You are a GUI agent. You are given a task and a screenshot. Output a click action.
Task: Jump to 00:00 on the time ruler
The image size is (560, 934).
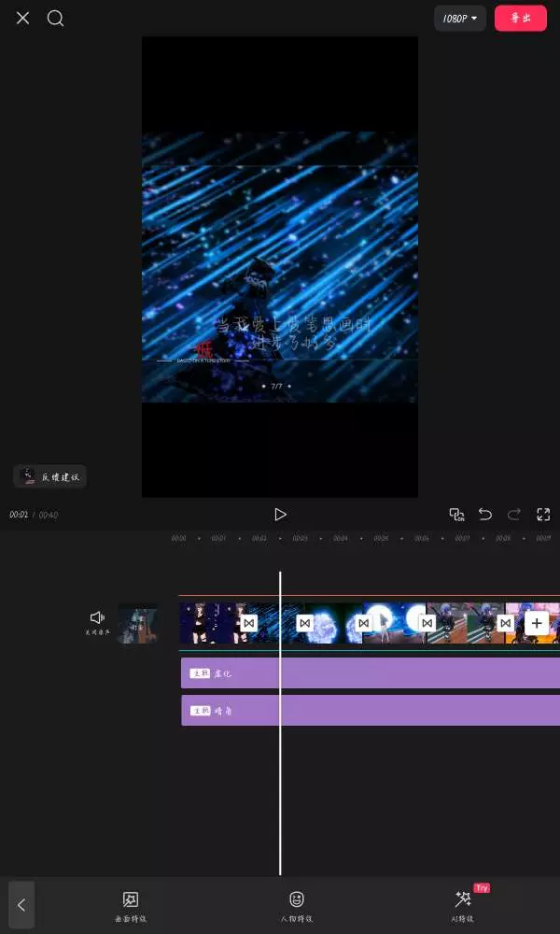[178, 539]
